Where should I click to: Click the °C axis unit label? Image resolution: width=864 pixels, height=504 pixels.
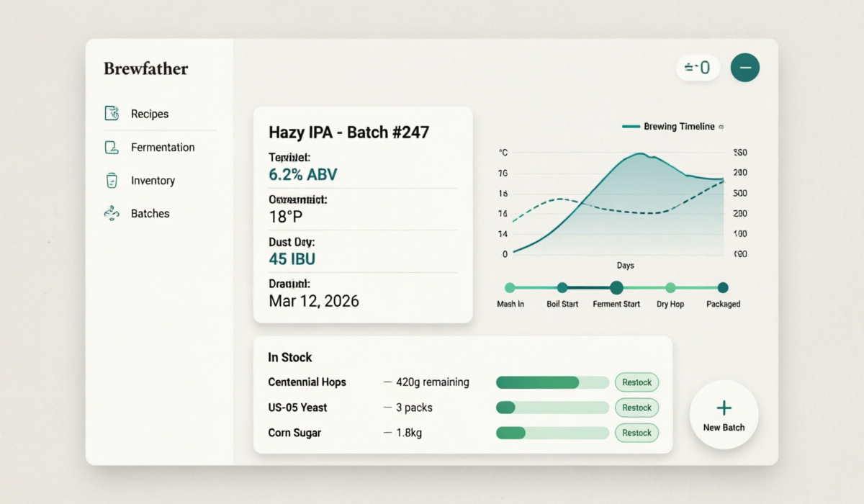pyautogui.click(x=503, y=153)
